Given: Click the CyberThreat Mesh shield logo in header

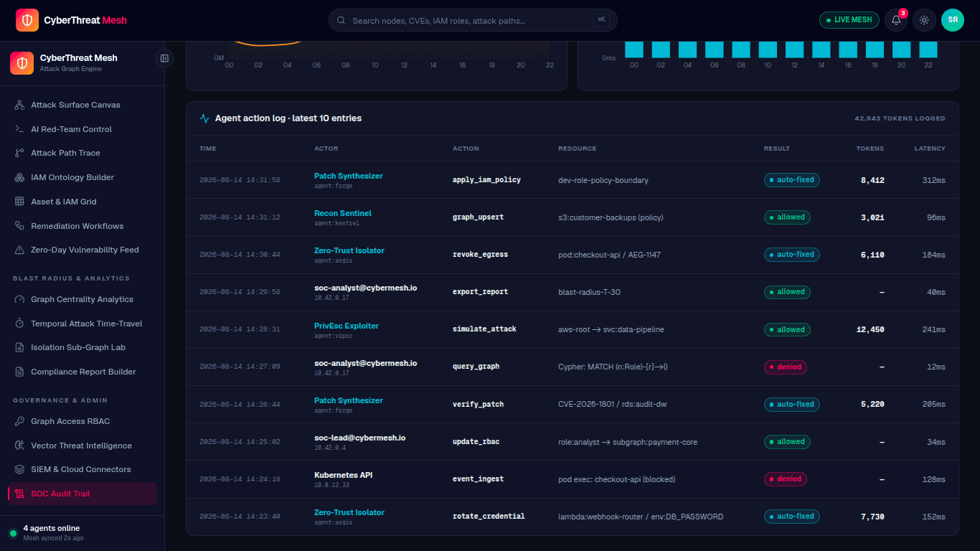Looking at the screenshot, I should point(27,20).
